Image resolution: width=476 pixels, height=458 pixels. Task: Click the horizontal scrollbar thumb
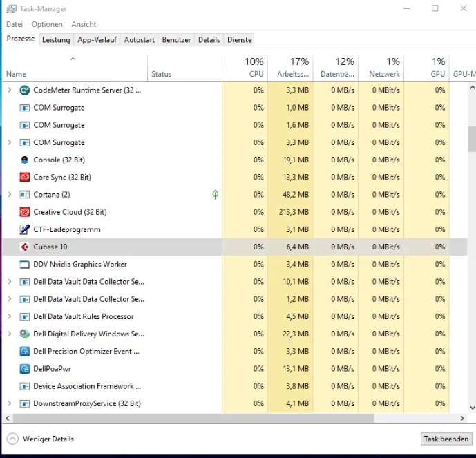point(193,418)
